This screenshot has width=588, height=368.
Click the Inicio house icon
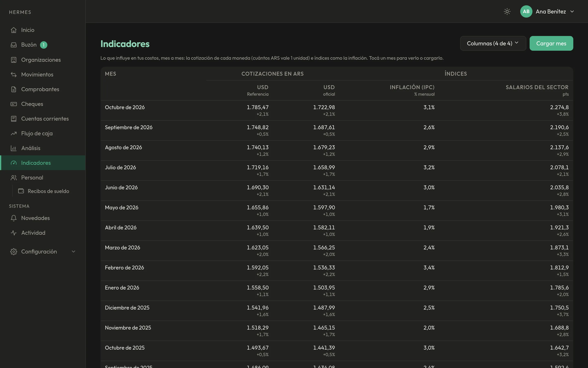coord(14,30)
